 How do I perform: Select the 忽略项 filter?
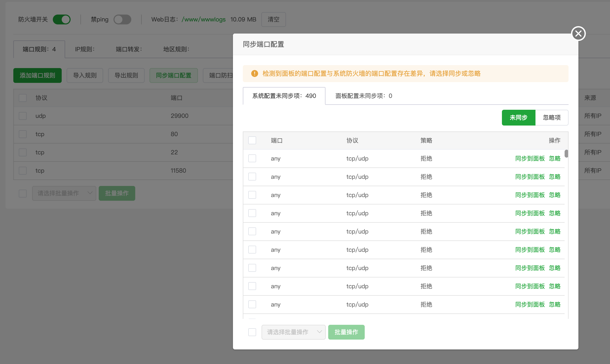[552, 117]
